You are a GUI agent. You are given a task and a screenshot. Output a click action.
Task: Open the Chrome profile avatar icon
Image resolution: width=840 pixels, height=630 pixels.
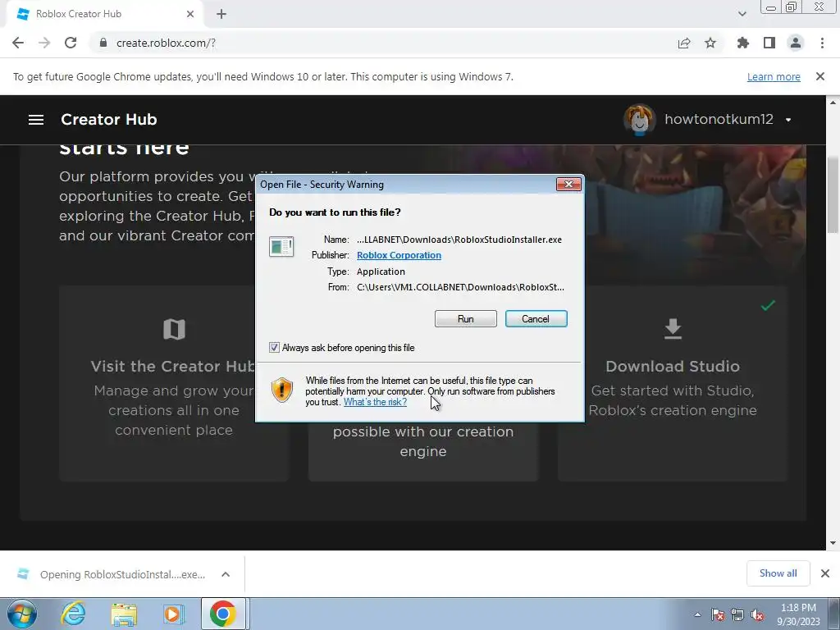coord(796,43)
